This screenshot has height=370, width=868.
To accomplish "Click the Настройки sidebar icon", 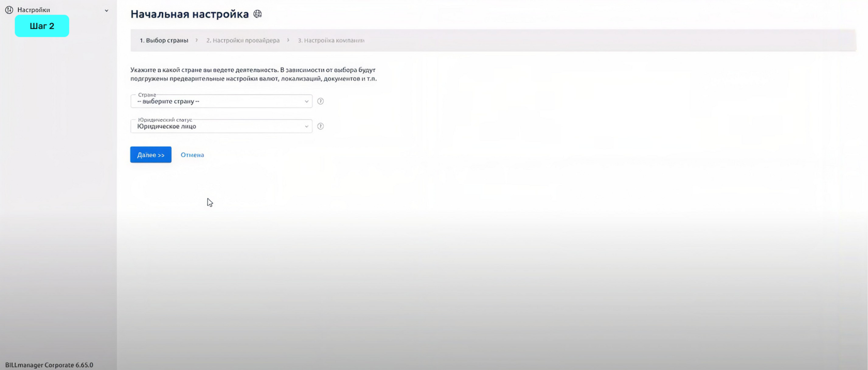I will 9,10.
